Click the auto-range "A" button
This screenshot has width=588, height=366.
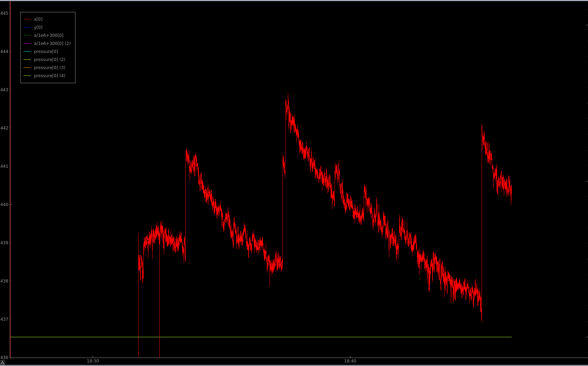2,362
